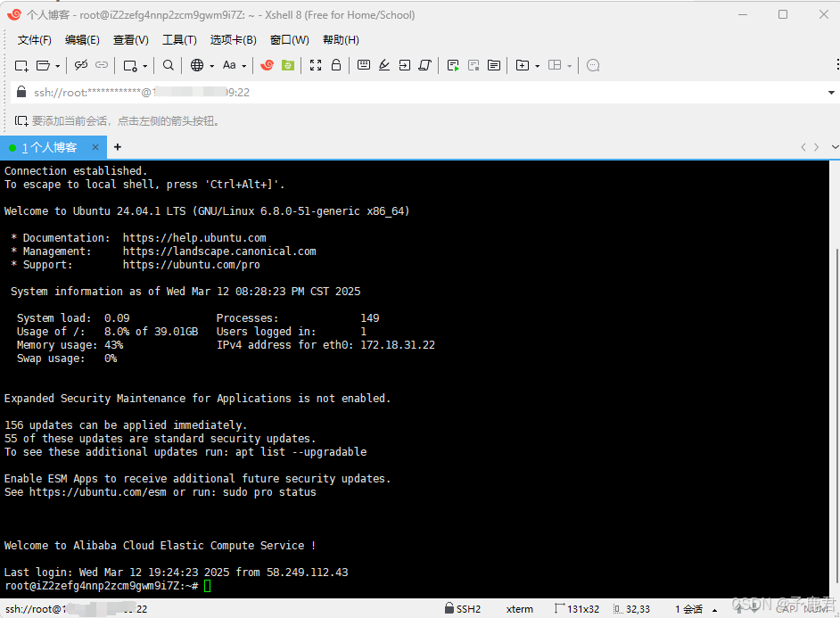This screenshot has height=618, width=840.
Task: Toggle full screen mode icon
Action: (x=314, y=65)
